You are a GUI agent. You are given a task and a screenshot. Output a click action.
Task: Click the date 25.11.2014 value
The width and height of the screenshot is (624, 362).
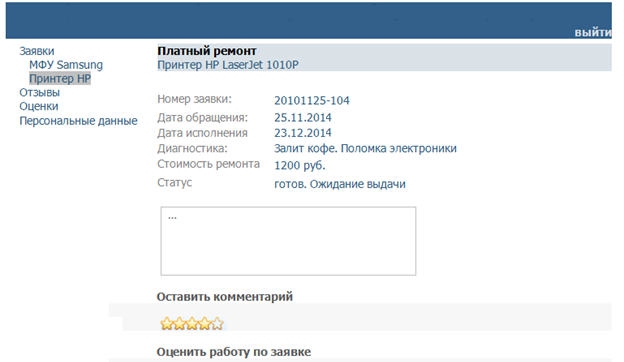[302, 117]
